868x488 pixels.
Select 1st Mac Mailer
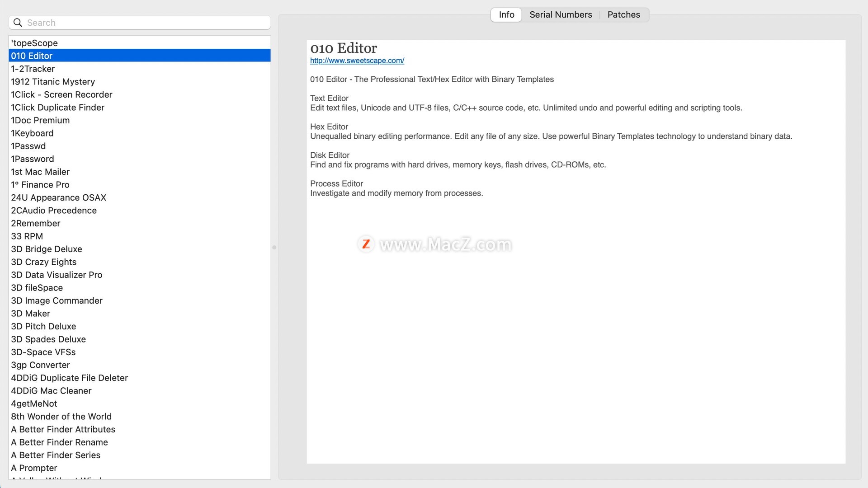pyautogui.click(x=140, y=172)
